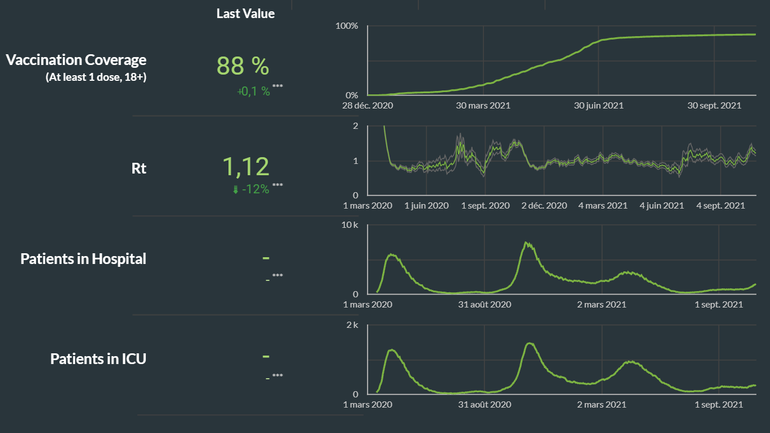Click the 88 % vaccination value

click(x=243, y=66)
